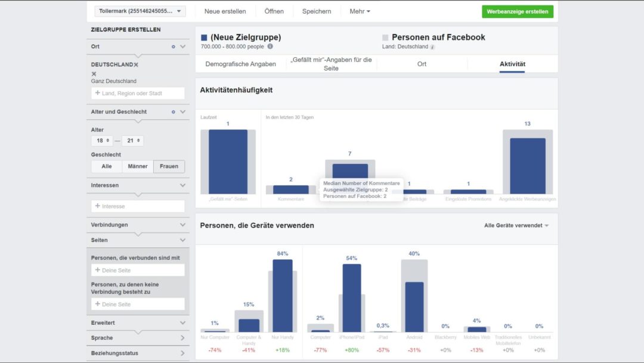The height and width of the screenshot is (363, 644).
Task: Collapse the Interessen section chevron
Action: click(183, 185)
